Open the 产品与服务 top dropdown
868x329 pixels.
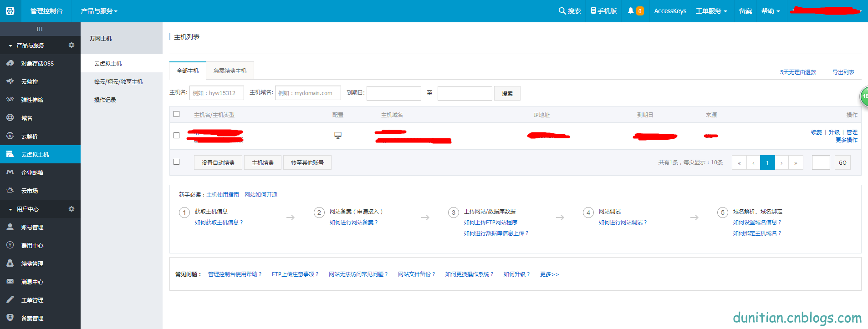(99, 11)
